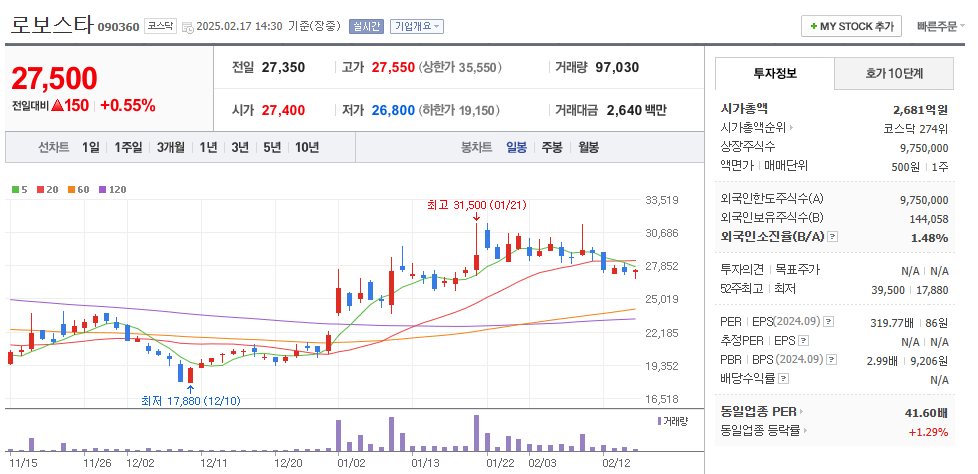Click the help icon next to 외국인소진율(B/A)
The image size is (978, 474).
pos(832,237)
